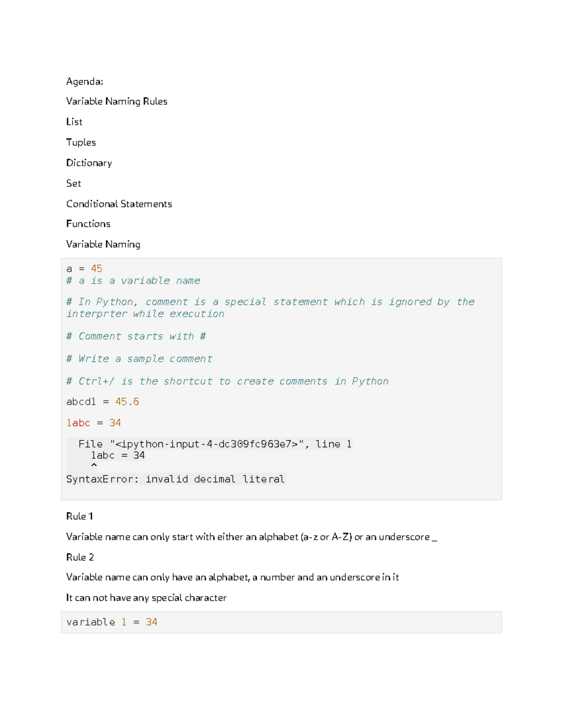Click the "Set" agenda item
The width and height of the screenshot is (563, 728).
coord(73,183)
